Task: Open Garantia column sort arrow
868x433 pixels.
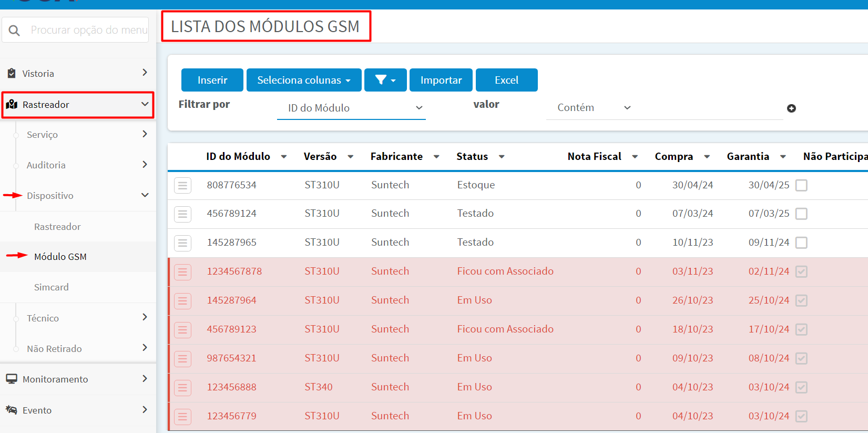Action: point(783,157)
